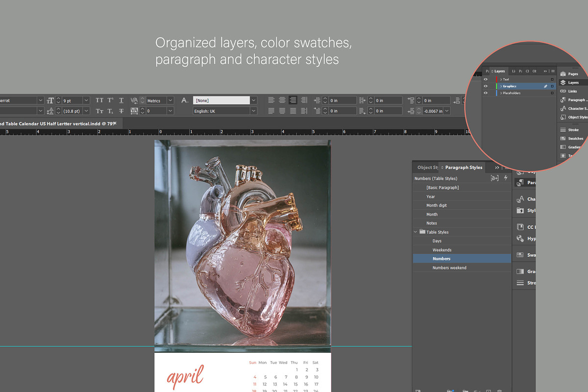
Task: Open Stroke panel in magnified dock
Action: coord(570,130)
